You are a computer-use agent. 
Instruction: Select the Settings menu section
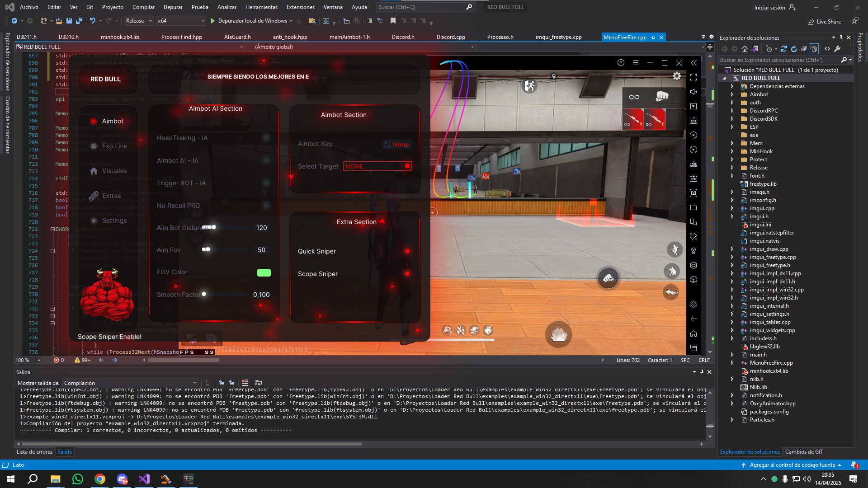point(108,221)
